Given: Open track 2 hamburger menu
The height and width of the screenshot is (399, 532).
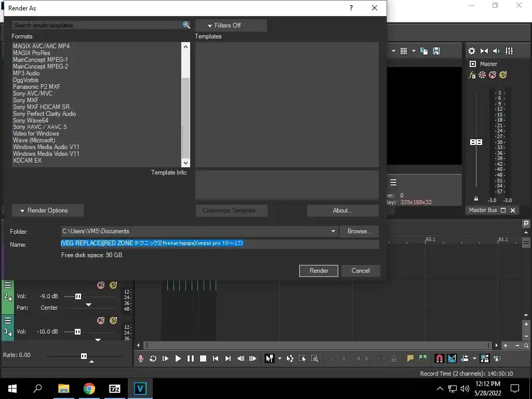Looking at the screenshot, I should tap(8, 285).
